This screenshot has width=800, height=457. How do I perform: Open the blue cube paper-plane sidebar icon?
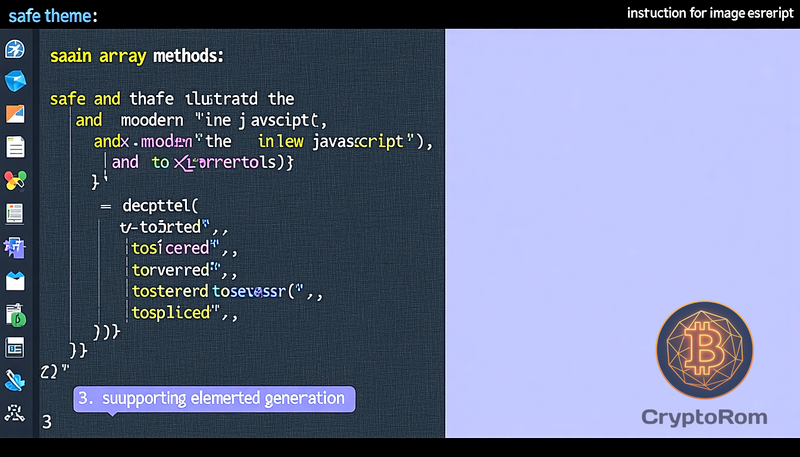pos(15,81)
